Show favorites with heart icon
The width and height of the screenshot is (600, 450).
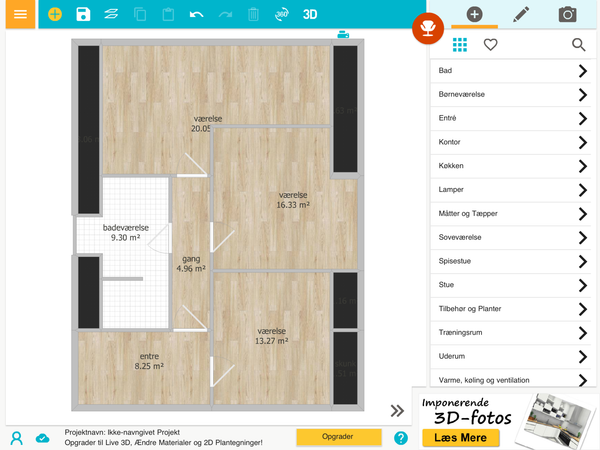pos(490,45)
